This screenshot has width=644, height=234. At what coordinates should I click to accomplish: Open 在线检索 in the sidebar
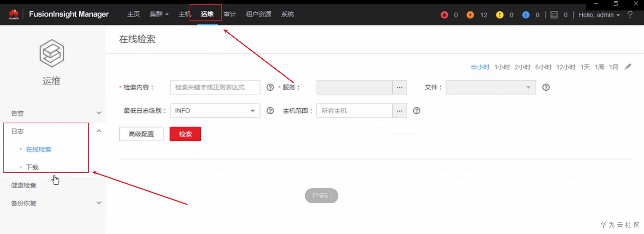[x=39, y=149]
